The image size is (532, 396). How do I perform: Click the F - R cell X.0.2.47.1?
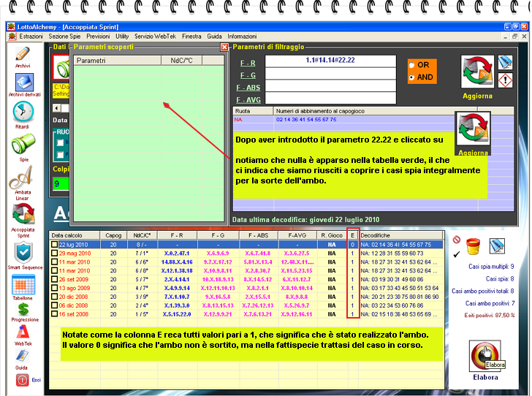(x=176, y=253)
